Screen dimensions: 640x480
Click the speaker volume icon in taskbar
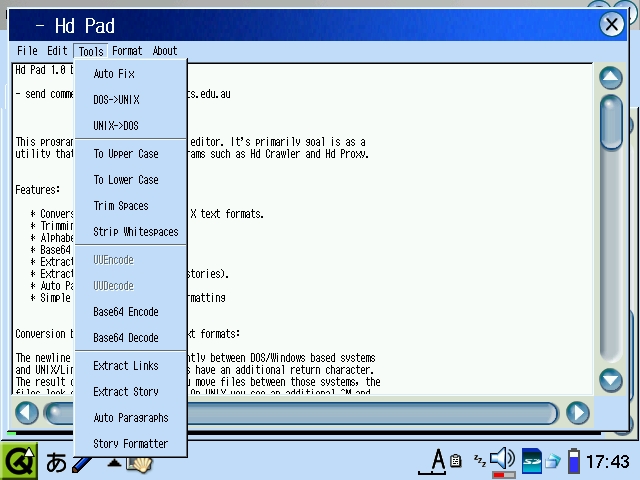[502, 460]
